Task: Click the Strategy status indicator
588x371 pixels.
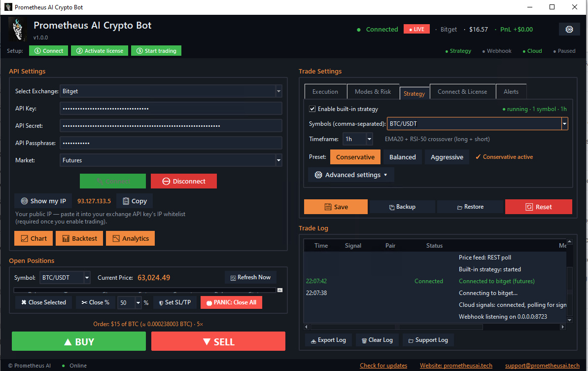Action: 458,51
